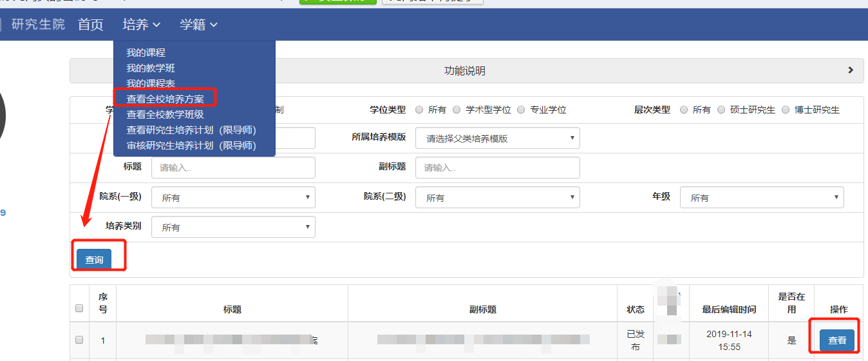The image size is (868, 361).
Task: Open the 学籍 dropdown menu
Action: [x=198, y=24]
